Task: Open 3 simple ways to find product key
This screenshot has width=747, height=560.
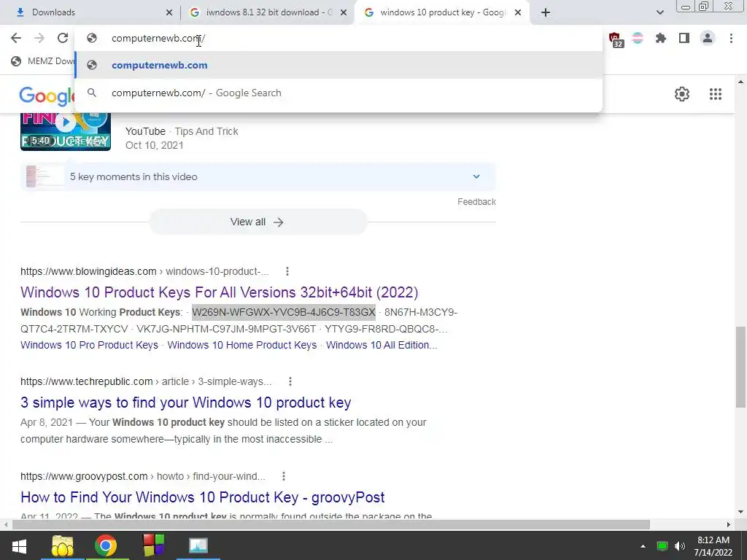Action: point(186,402)
